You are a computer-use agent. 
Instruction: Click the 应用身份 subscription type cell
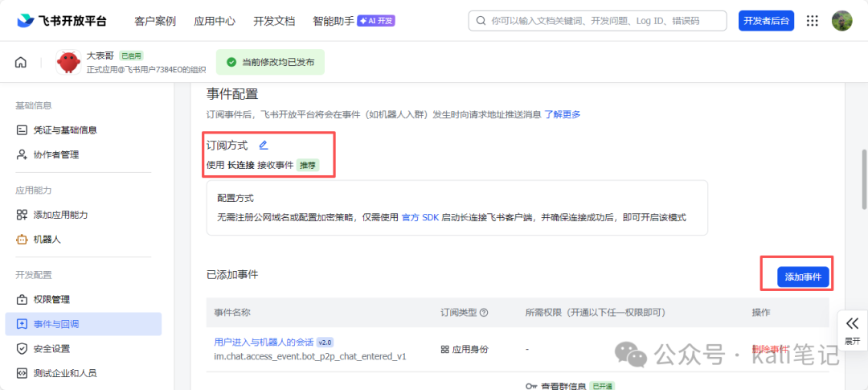(x=464, y=350)
